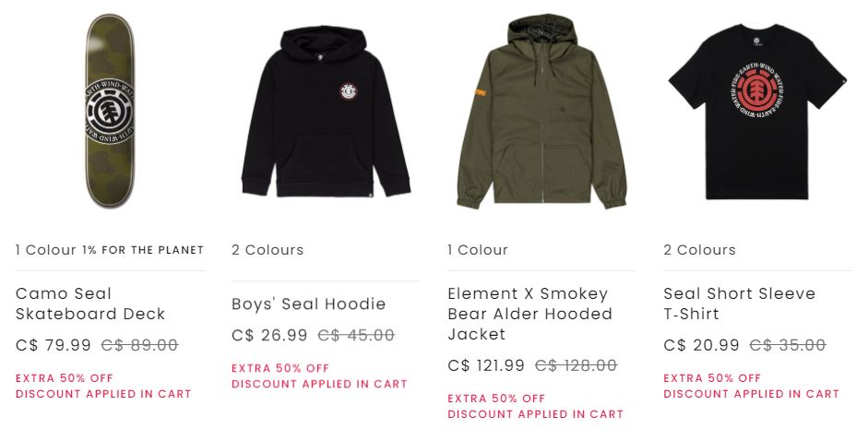Click 2 Colours under the hoodie
868x441 pixels.
pyautogui.click(x=268, y=250)
